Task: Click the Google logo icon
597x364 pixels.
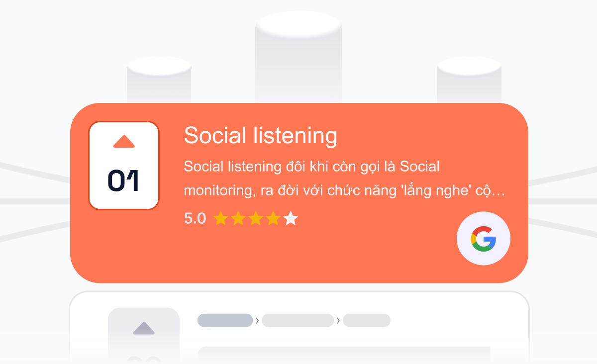Action: tap(484, 239)
